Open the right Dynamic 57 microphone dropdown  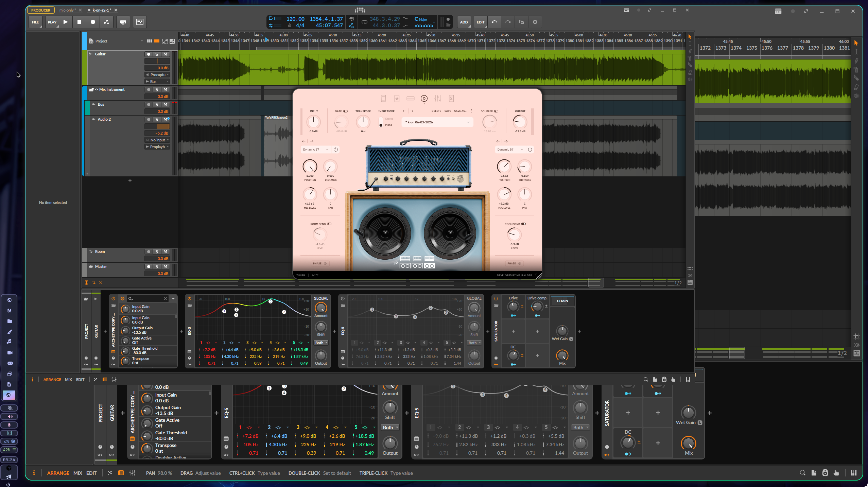click(x=510, y=150)
